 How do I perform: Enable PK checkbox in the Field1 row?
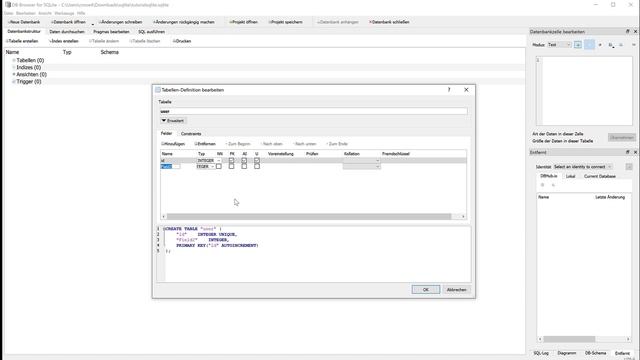pyautogui.click(x=231, y=167)
